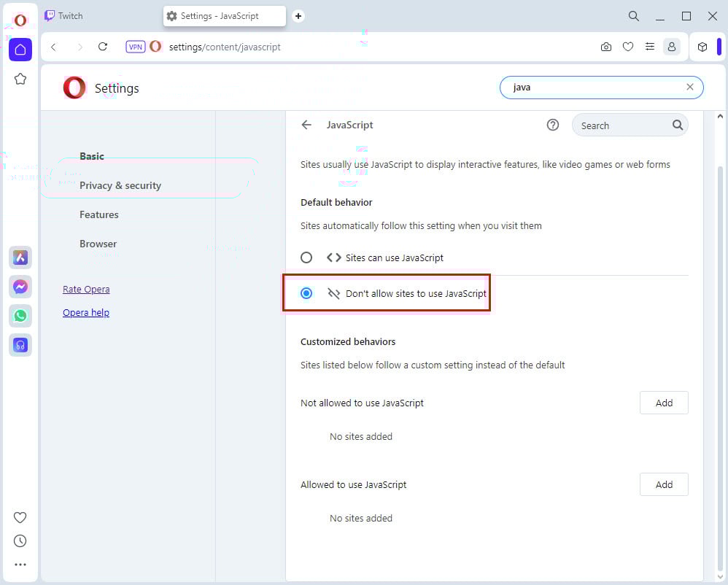Image resolution: width=728 pixels, height=585 pixels.
Task: Open a new tab with plus button
Action: [298, 16]
